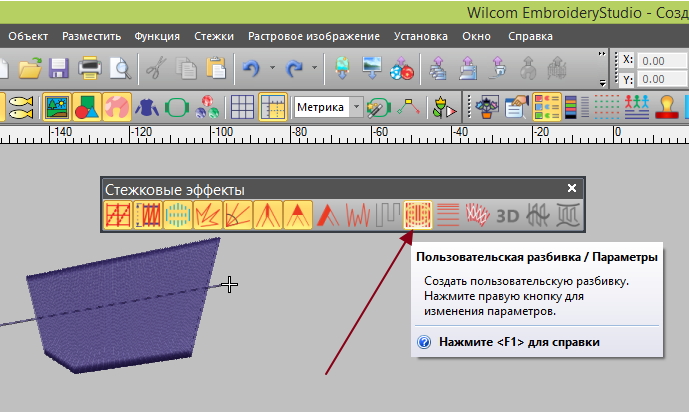Open the Стежки menu
Screen dimensions: 689x412
click(214, 36)
